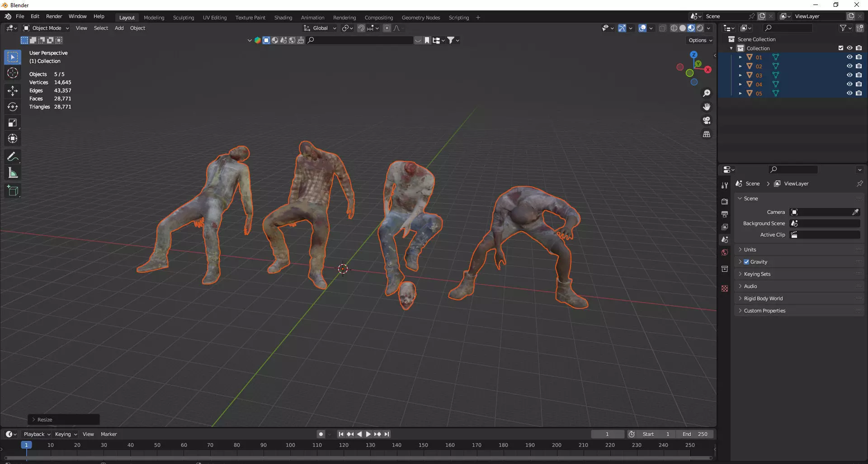Open the Object Mode dropdown
The image size is (868, 464).
[x=46, y=28]
